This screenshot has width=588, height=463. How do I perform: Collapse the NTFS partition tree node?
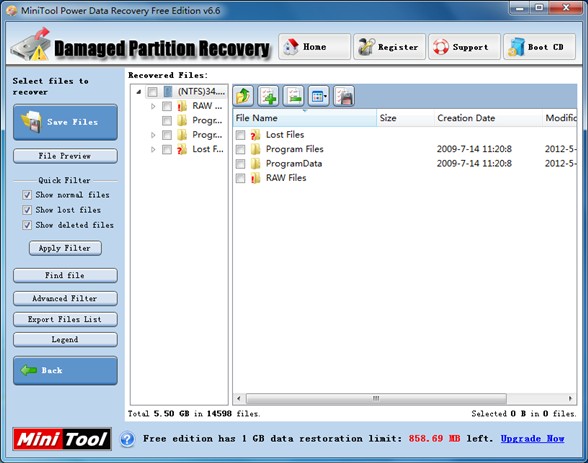point(139,92)
